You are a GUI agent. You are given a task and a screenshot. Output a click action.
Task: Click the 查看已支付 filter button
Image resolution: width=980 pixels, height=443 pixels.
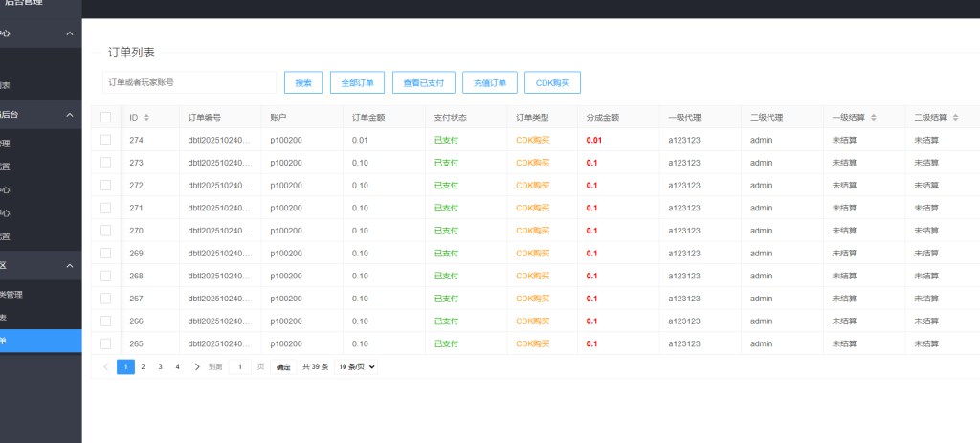pyautogui.click(x=423, y=83)
